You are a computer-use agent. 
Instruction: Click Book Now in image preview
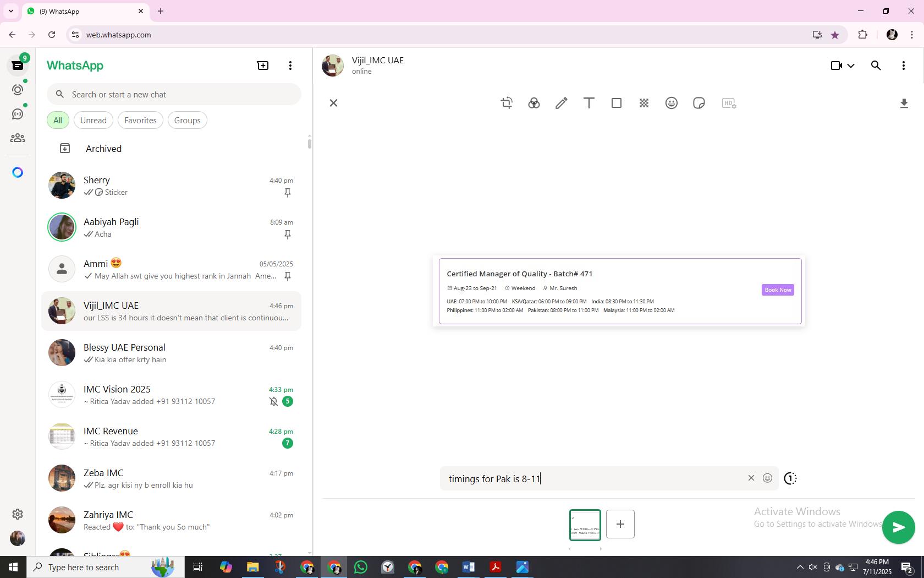[x=778, y=290]
